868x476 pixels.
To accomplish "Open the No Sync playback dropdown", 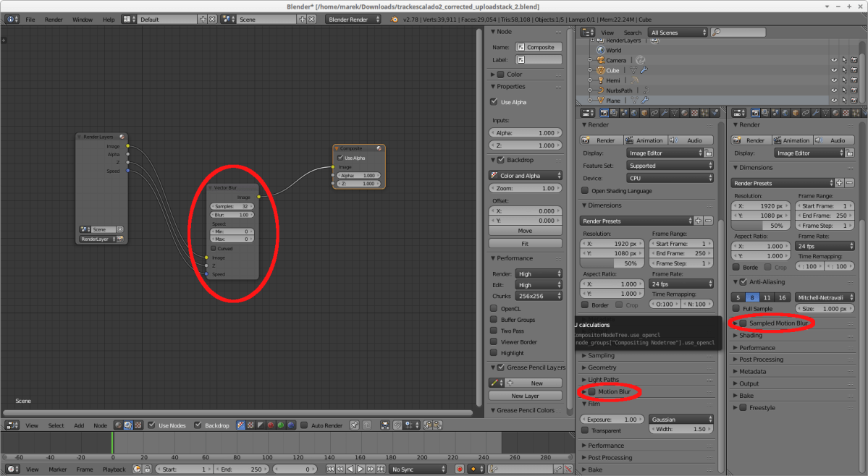I will (x=418, y=469).
